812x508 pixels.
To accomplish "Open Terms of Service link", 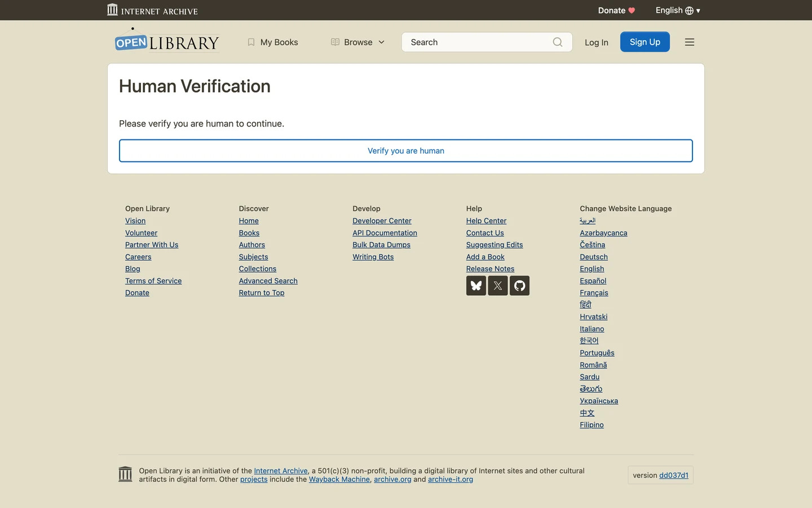I will point(153,281).
